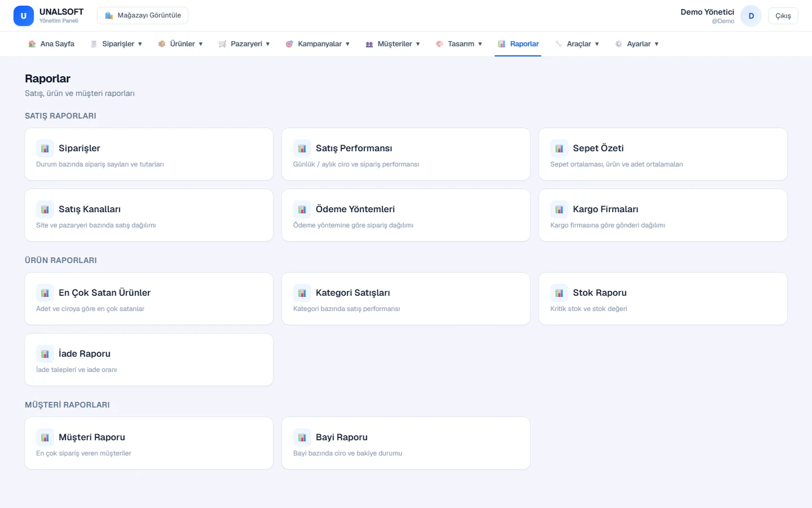Click the chart icon on Satış Kanalları card
The height and width of the screenshot is (508, 812).
tap(45, 209)
